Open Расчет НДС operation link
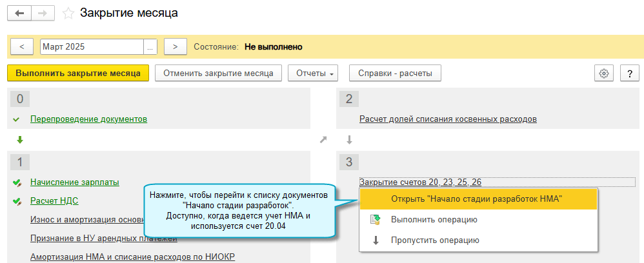This screenshot has height=263, width=644. click(x=54, y=201)
